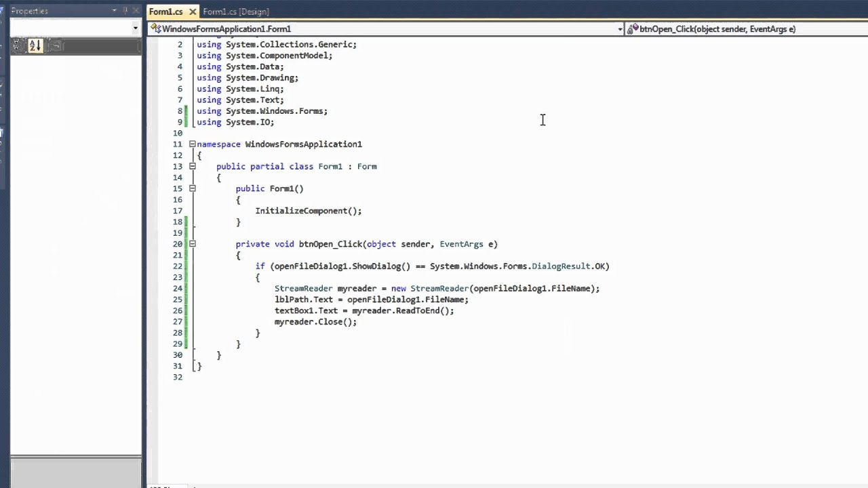
Task: Collapse the btnOpen_Click method block
Action: click(193, 244)
